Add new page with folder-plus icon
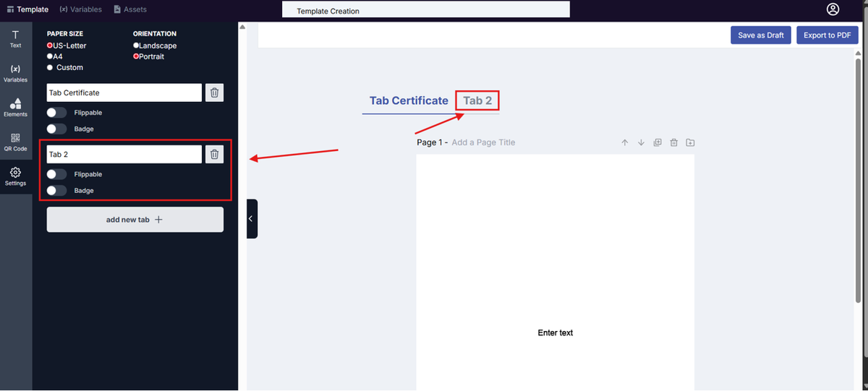 [690, 142]
